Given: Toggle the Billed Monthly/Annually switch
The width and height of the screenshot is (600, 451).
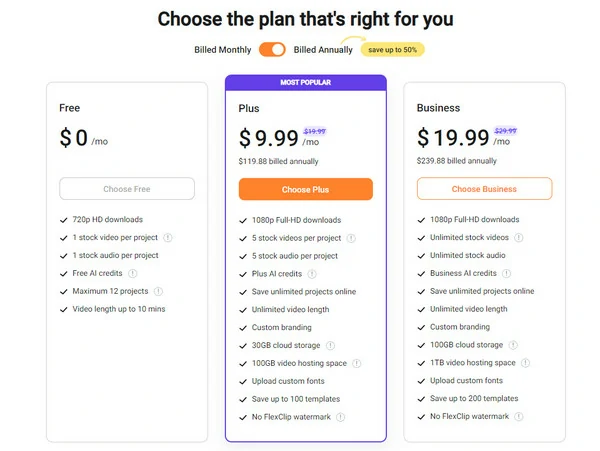Looking at the screenshot, I should 272,50.
